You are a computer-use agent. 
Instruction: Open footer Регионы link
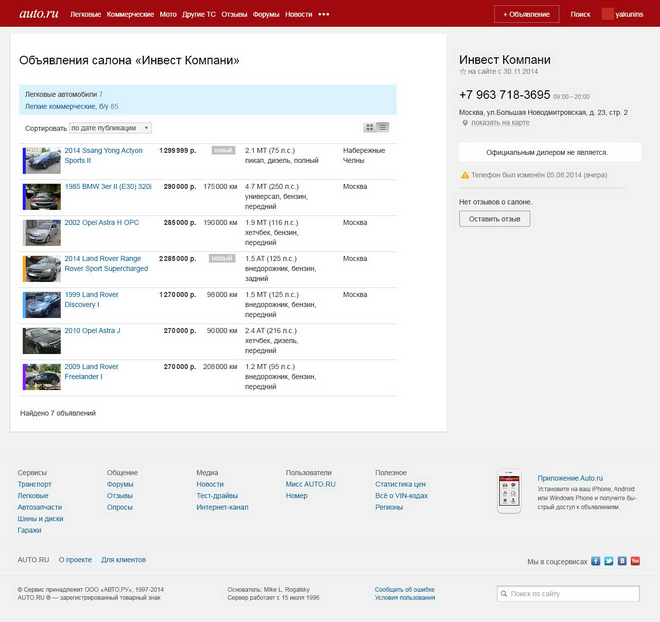389,508
